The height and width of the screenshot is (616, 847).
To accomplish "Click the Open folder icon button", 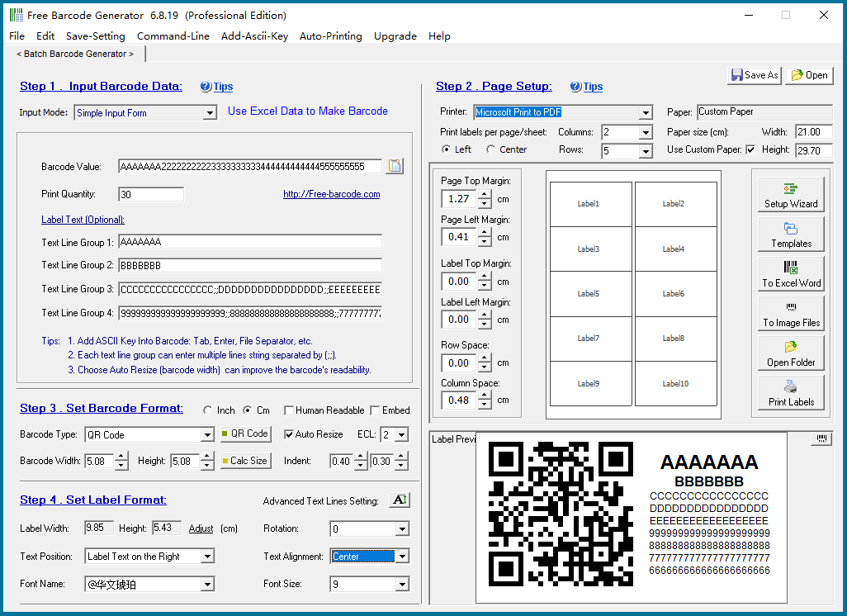I will (x=809, y=75).
